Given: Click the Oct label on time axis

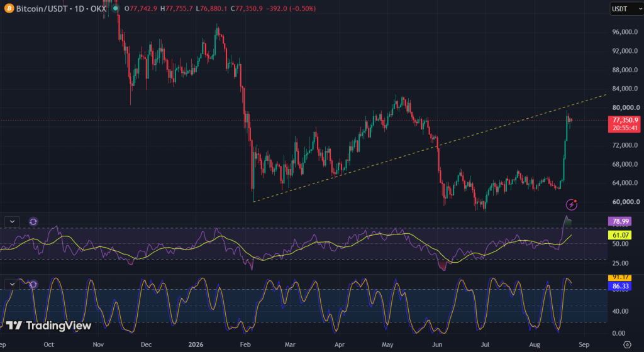Looking at the screenshot, I should 48,344.
